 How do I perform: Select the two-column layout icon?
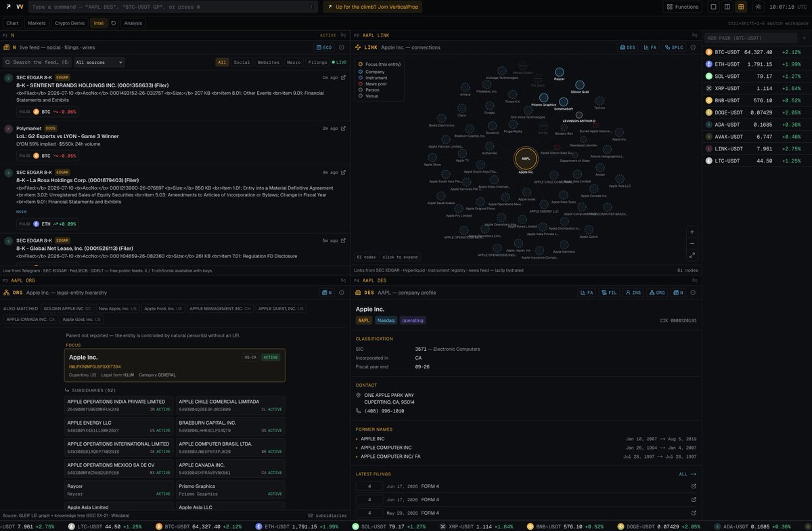(727, 7)
